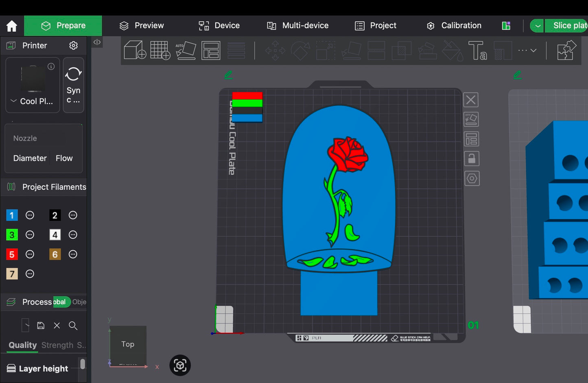
Task: Add a cube primitive object
Action: 135,50
